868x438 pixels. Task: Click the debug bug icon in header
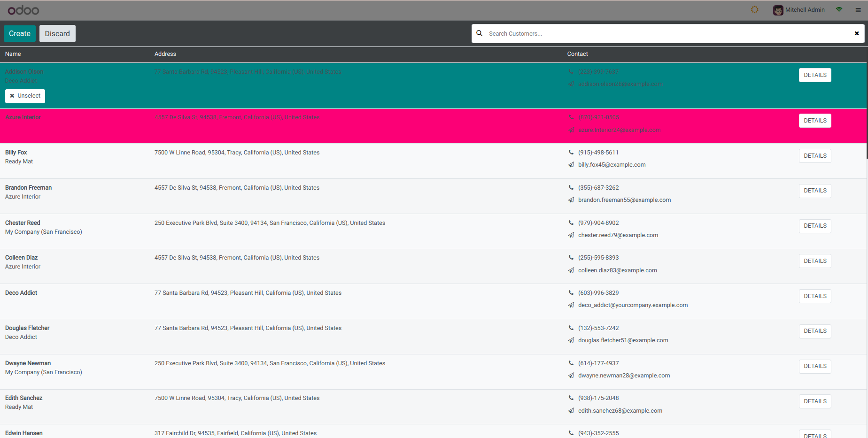pos(754,10)
